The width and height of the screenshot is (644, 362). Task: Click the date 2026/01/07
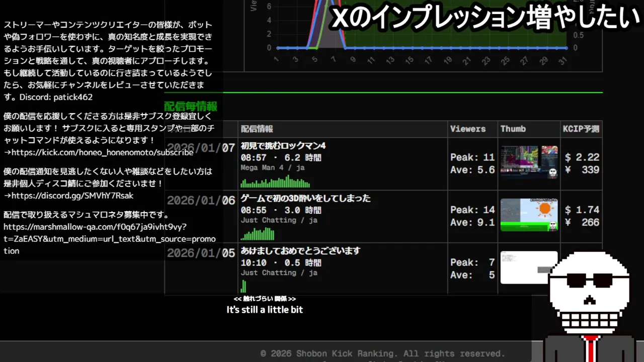(x=201, y=148)
